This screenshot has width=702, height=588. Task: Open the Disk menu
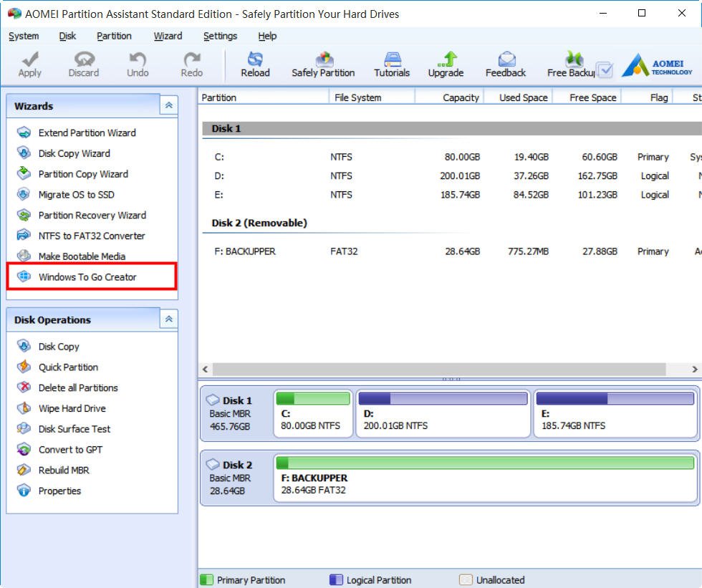67,36
